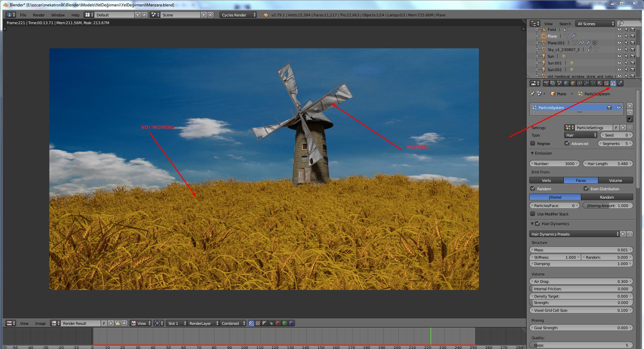Screen dimensions: 644x349
Task: Toggle Field renderability camera icon
Action: pos(633,30)
